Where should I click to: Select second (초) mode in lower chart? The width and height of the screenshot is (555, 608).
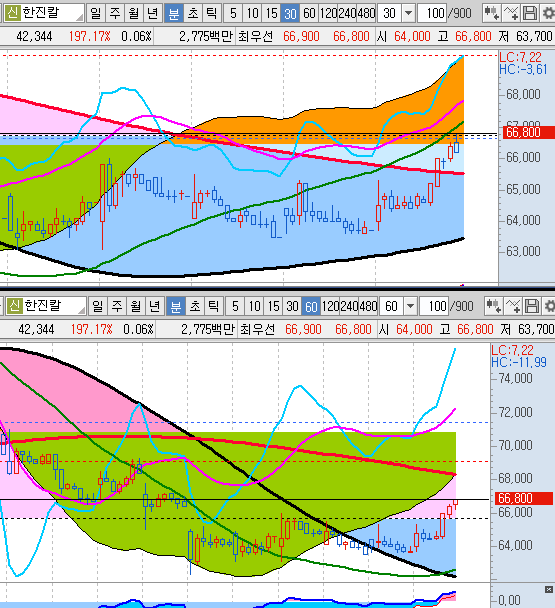195,306
